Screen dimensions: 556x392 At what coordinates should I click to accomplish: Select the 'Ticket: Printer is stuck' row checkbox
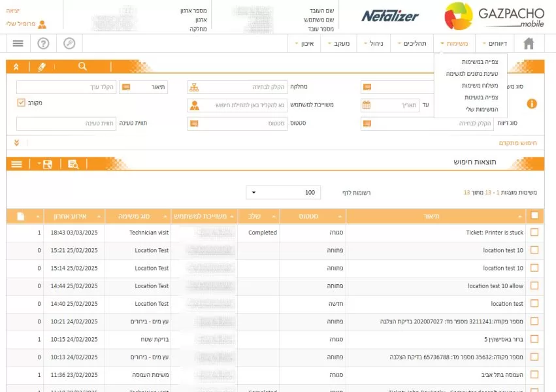point(534,233)
